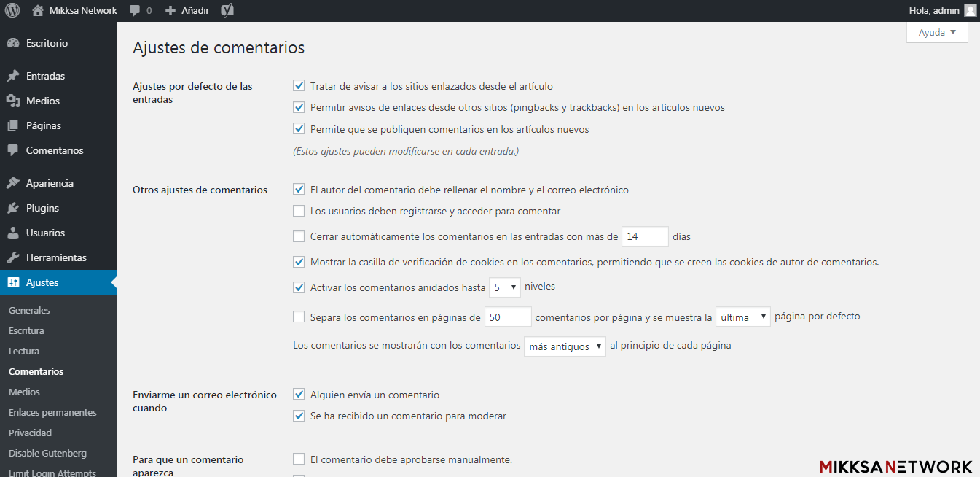The image size is (980, 477).
Task: Open Medios library icon in sidebar
Action: [x=12, y=101]
